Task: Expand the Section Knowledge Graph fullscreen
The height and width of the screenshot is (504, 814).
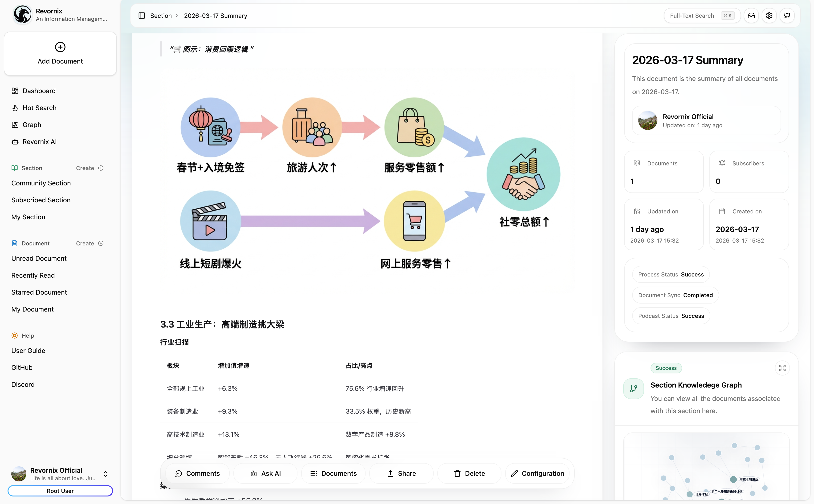Action: click(782, 368)
